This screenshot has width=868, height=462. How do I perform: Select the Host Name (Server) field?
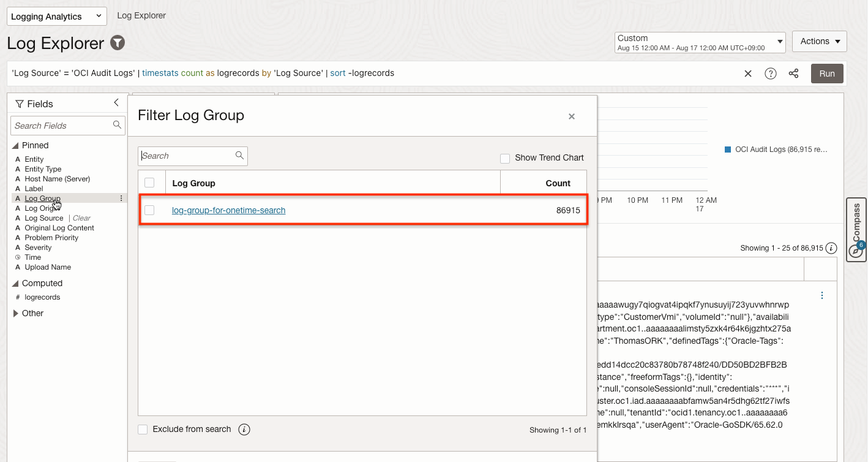click(58, 179)
